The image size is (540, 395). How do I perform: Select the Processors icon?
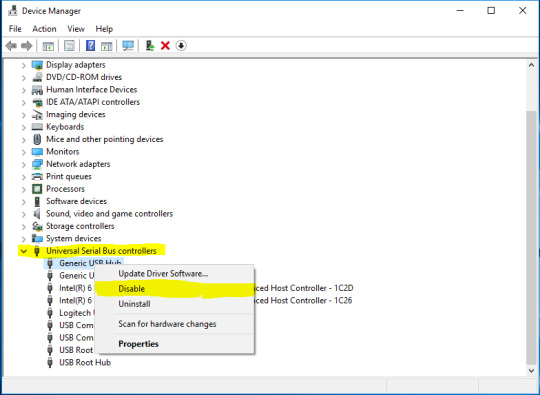pyautogui.click(x=37, y=189)
